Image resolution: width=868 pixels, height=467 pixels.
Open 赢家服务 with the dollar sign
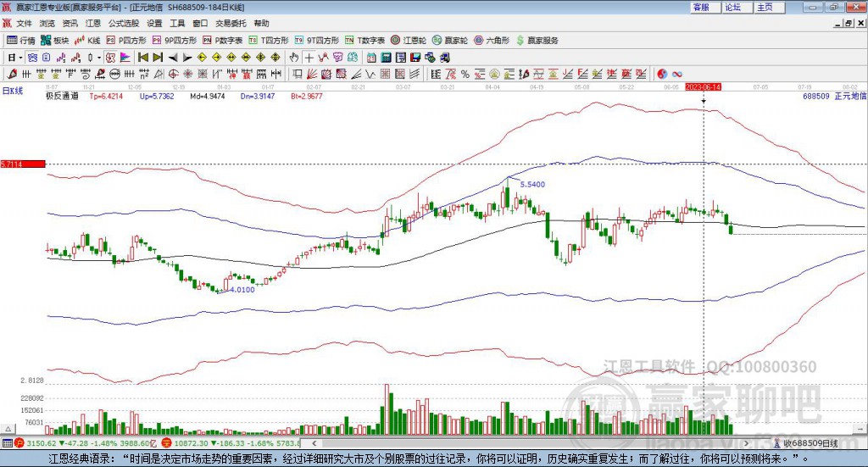tap(537, 41)
